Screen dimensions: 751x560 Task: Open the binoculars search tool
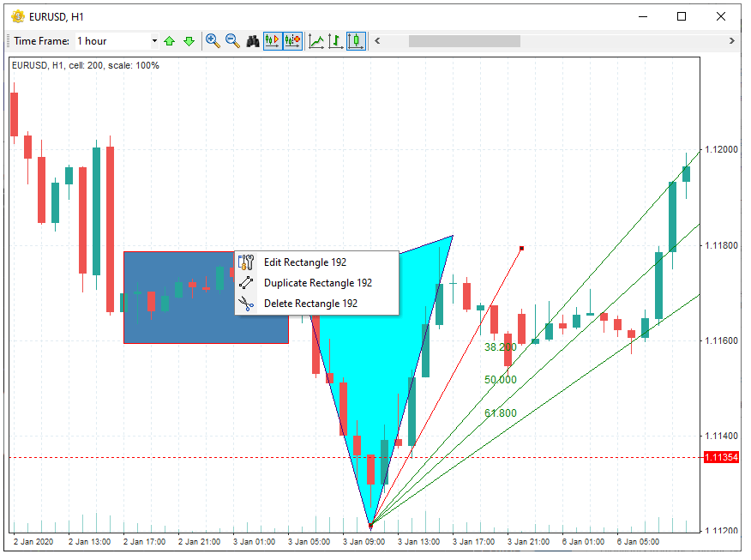[254, 40]
